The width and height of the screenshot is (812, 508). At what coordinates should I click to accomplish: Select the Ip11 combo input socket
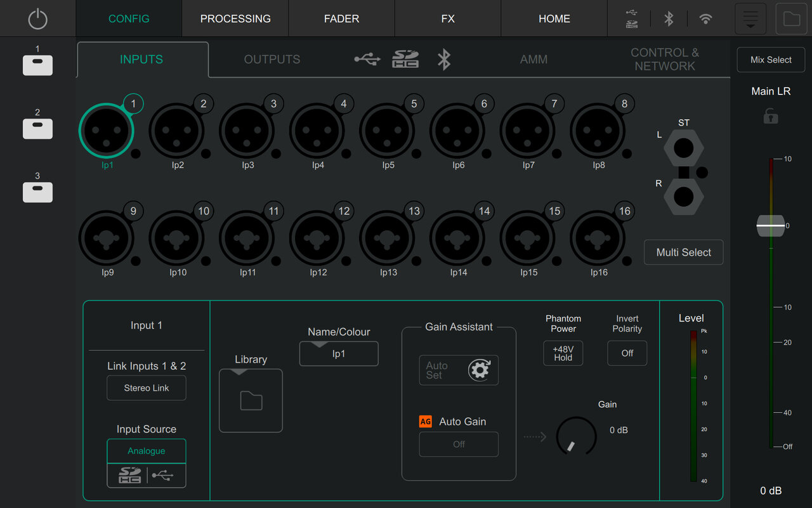(247, 238)
